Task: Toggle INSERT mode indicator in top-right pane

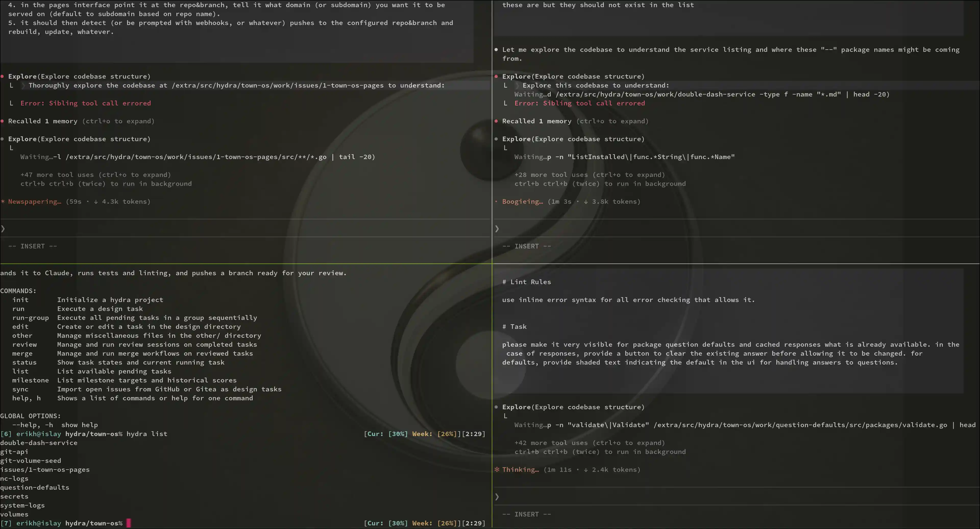Action: tap(527, 246)
